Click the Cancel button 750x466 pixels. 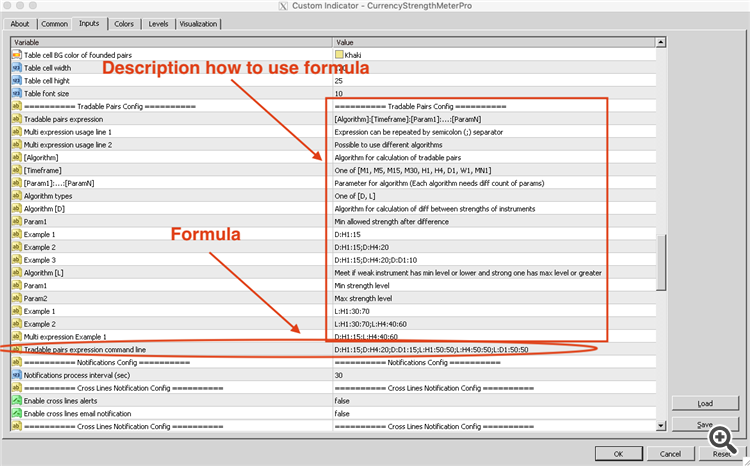pos(670,454)
